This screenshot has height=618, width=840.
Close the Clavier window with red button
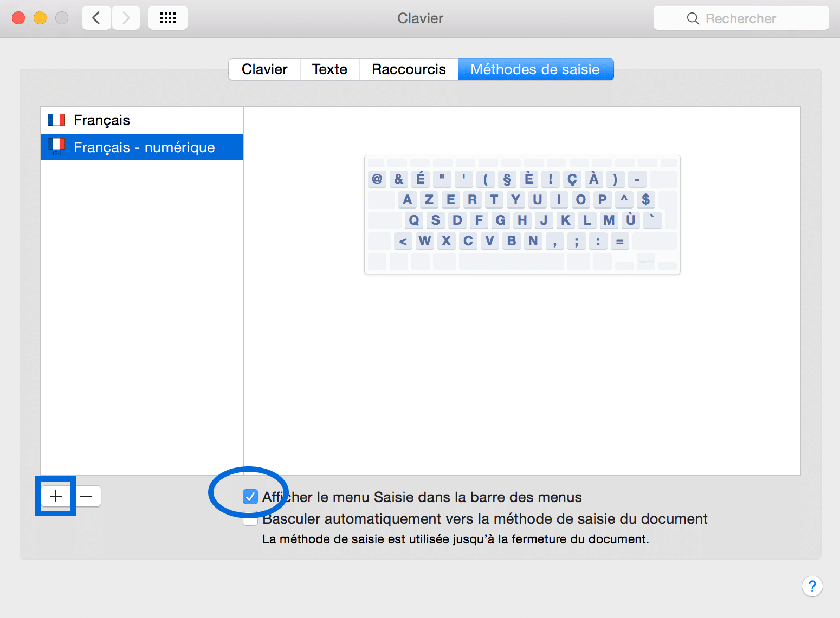tap(18, 18)
